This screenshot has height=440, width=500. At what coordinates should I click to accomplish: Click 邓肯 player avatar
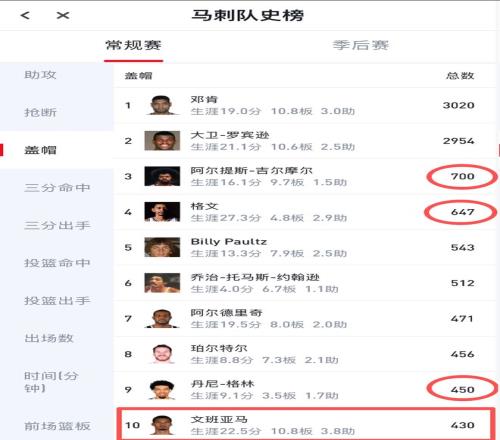coord(162,105)
